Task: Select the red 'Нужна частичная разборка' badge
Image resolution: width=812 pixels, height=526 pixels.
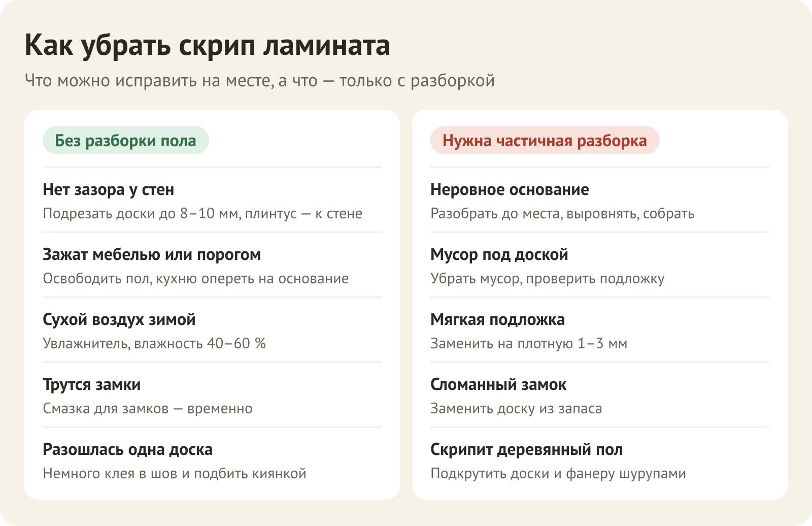Action: (x=545, y=140)
